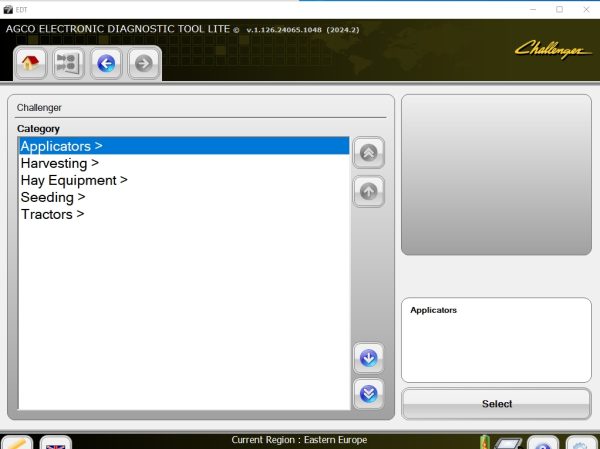Click the Category heading label
The height and width of the screenshot is (449, 600).
coord(38,129)
